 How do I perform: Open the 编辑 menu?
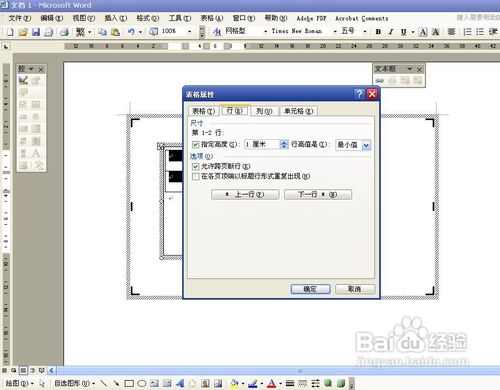coord(52,18)
